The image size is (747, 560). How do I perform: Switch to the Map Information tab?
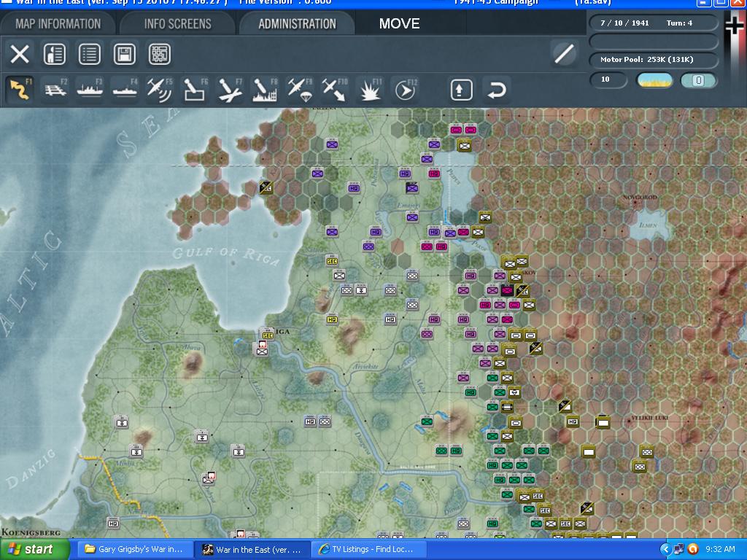click(58, 23)
